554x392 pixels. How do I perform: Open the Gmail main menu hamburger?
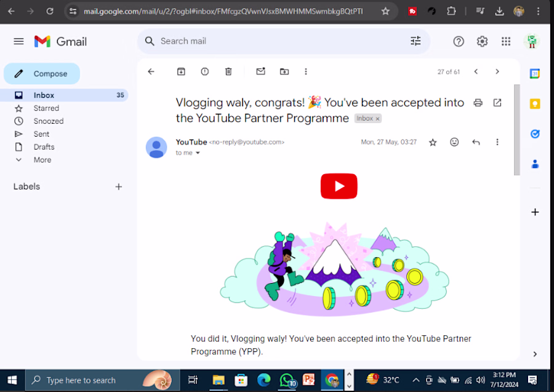coord(18,41)
